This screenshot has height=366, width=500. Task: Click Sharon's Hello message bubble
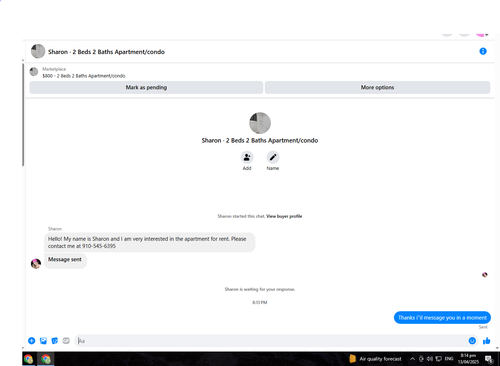point(150,242)
